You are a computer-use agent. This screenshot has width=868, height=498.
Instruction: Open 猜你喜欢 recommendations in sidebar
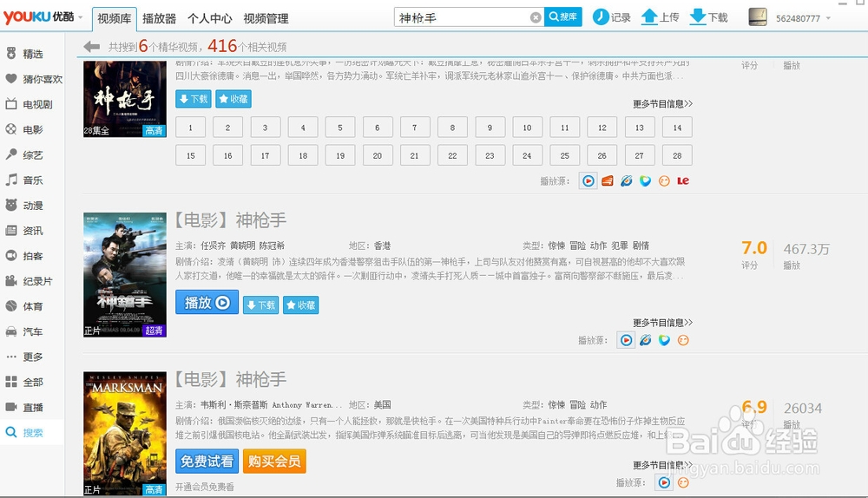(33, 79)
